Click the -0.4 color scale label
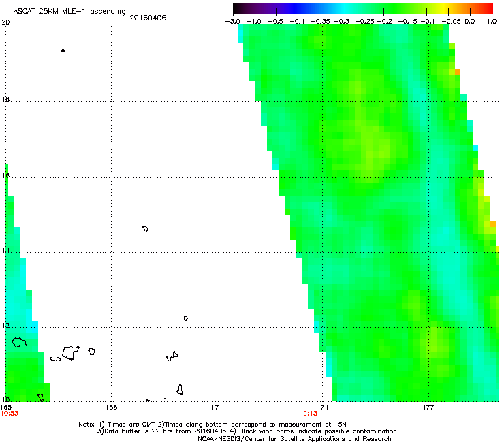Viewport: 504px width, 443px height. (x=297, y=22)
